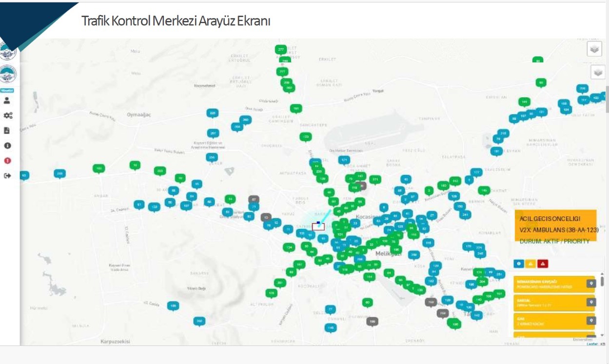Expand the lower map layers control
Image resolution: width=609 pixels, height=364 pixels.
click(x=598, y=72)
